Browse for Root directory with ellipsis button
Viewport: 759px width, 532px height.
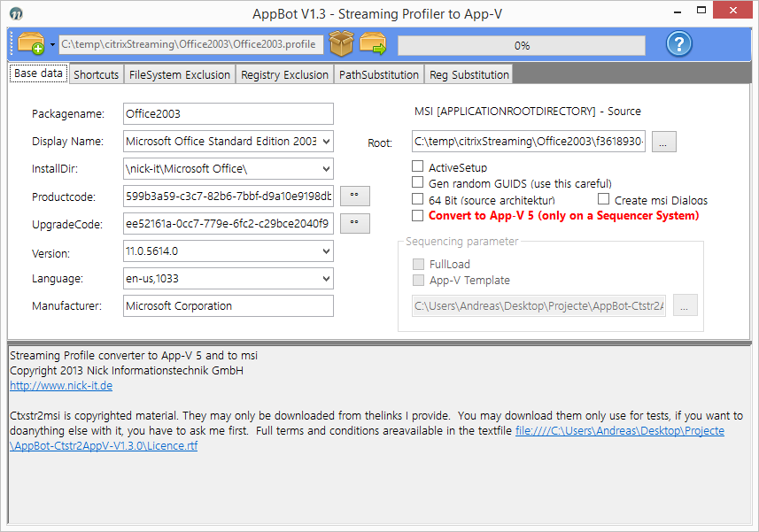663,142
